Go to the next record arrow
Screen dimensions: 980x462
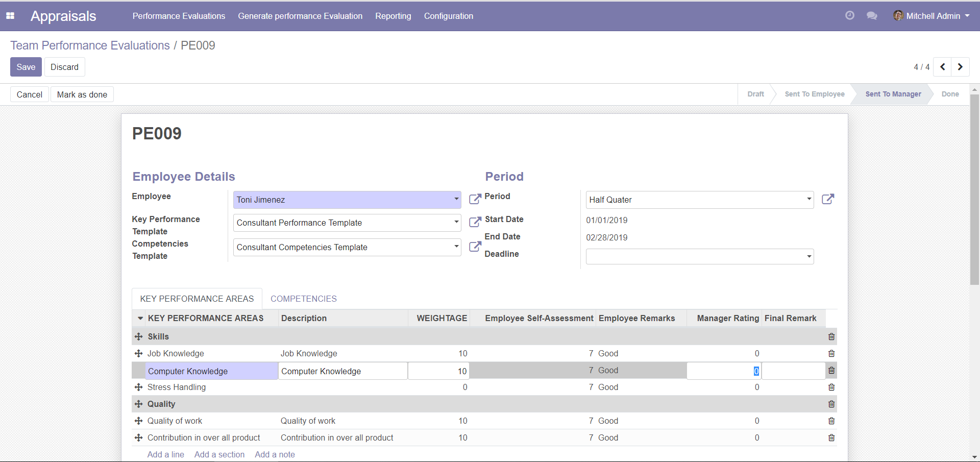960,67
